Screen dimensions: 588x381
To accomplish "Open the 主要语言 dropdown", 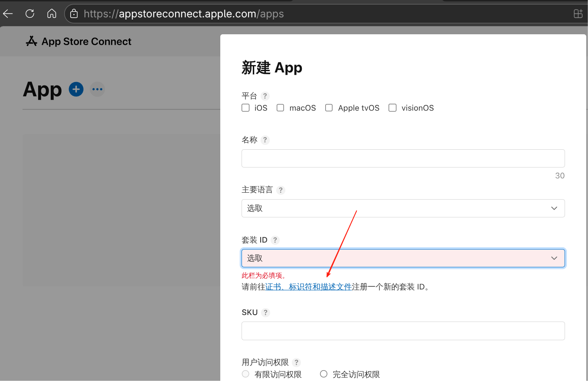I will pos(403,208).
